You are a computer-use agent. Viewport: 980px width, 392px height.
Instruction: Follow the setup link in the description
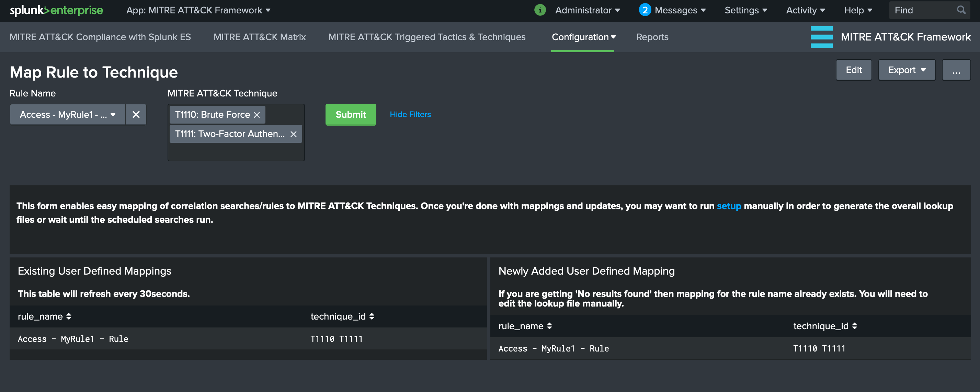tap(729, 206)
